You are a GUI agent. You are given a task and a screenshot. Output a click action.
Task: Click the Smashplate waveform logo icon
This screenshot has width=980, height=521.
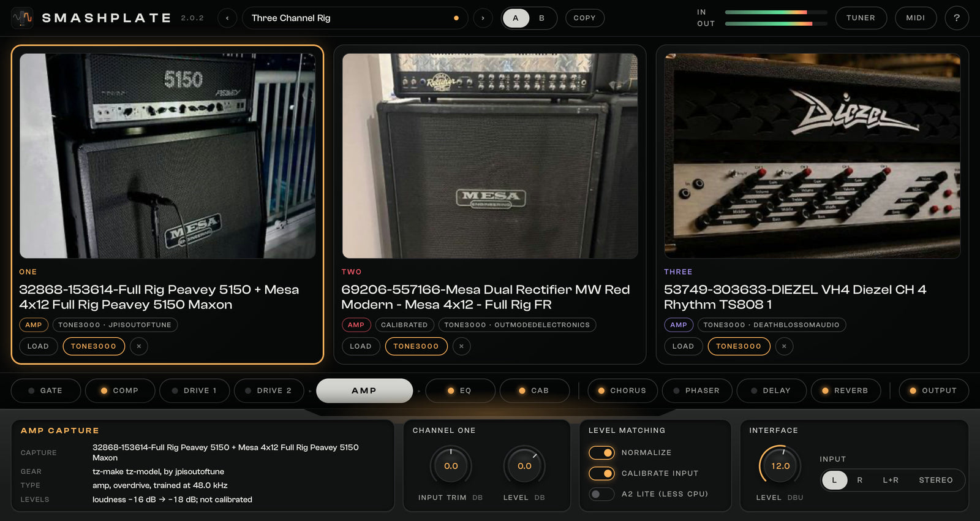(x=23, y=18)
